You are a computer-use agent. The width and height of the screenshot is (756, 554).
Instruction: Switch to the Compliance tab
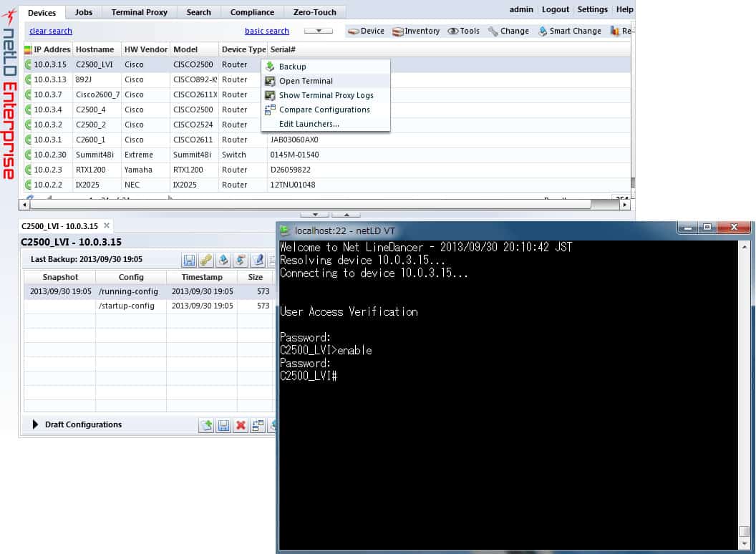pos(252,12)
